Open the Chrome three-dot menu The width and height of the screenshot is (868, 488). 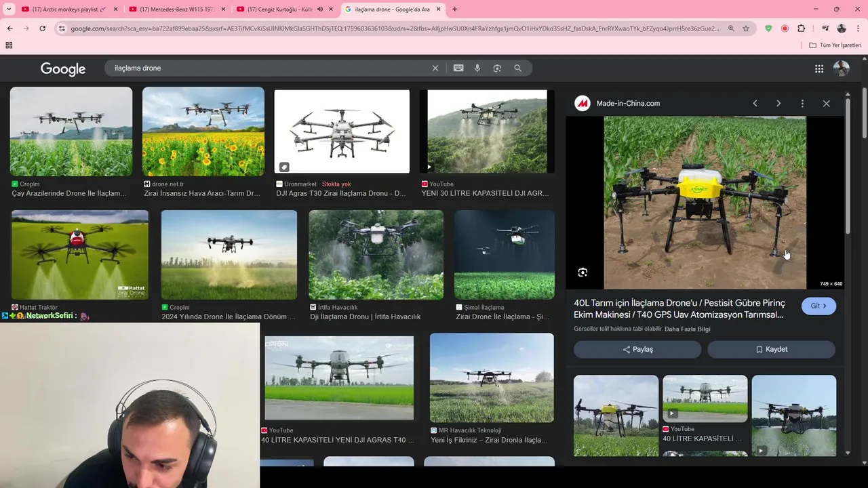coord(859,28)
